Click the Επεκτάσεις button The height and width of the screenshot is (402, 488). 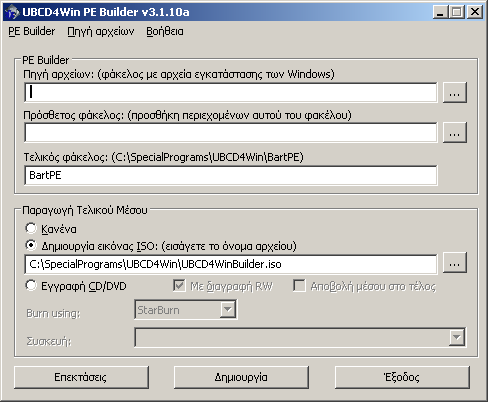pyautogui.click(x=81, y=377)
